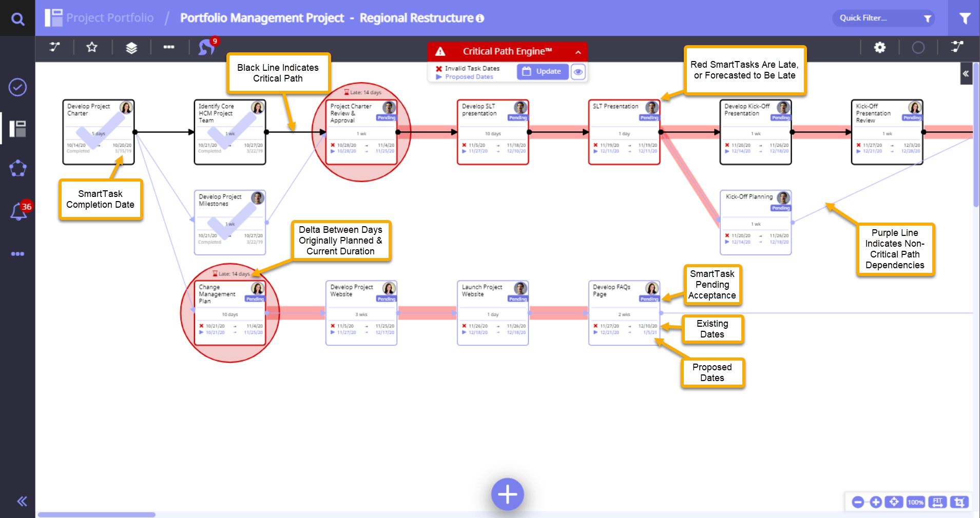980x518 pixels.
Task: Open the notifications bell showing 36
Action: pos(18,211)
